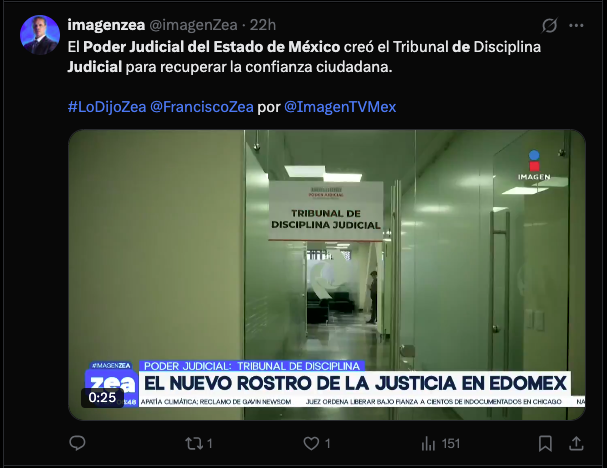The image size is (607, 468).
Task: Open the @imagenZea handle
Action: 193,25
